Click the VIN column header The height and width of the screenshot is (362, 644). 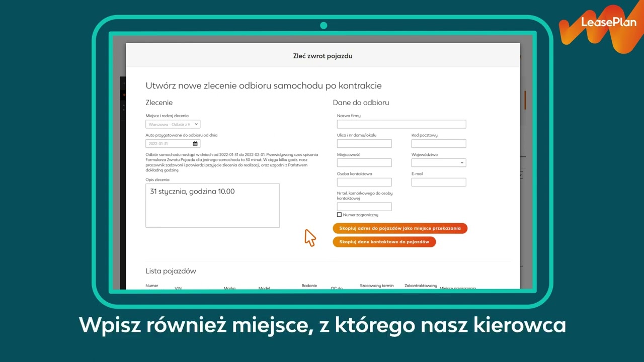pos(178,288)
